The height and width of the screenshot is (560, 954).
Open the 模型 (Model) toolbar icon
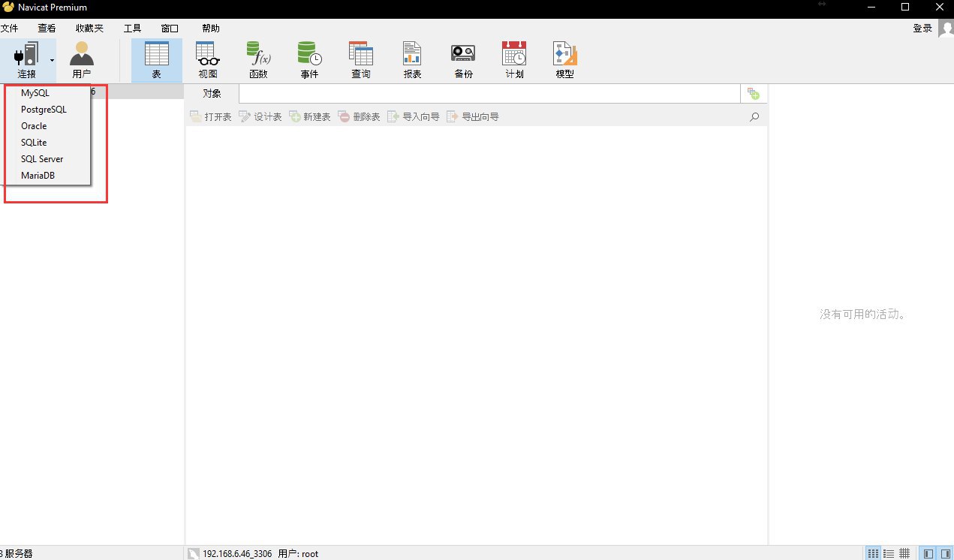[564, 60]
